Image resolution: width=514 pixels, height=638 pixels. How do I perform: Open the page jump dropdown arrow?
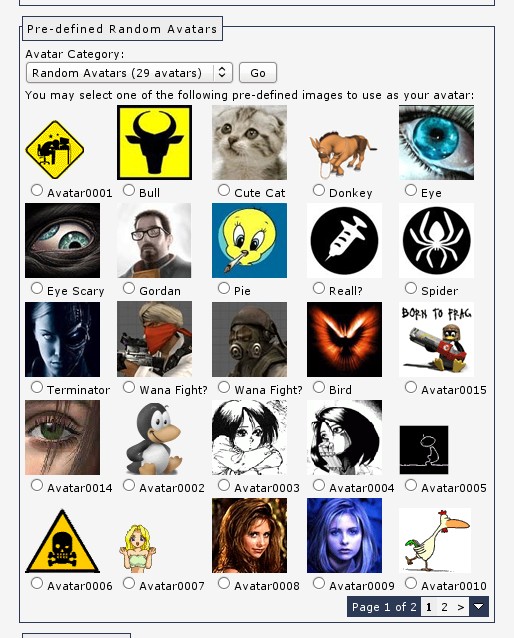479,607
